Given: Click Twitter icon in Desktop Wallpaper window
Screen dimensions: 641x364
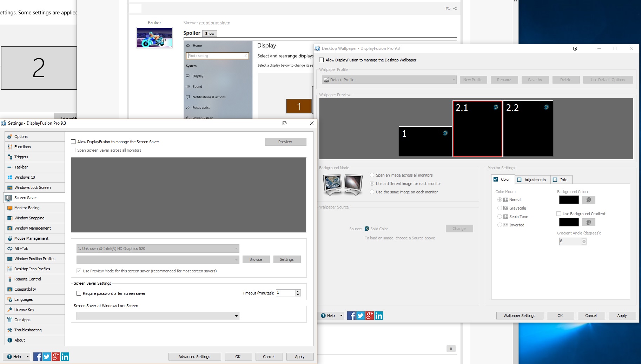Looking at the screenshot, I should [361, 316].
